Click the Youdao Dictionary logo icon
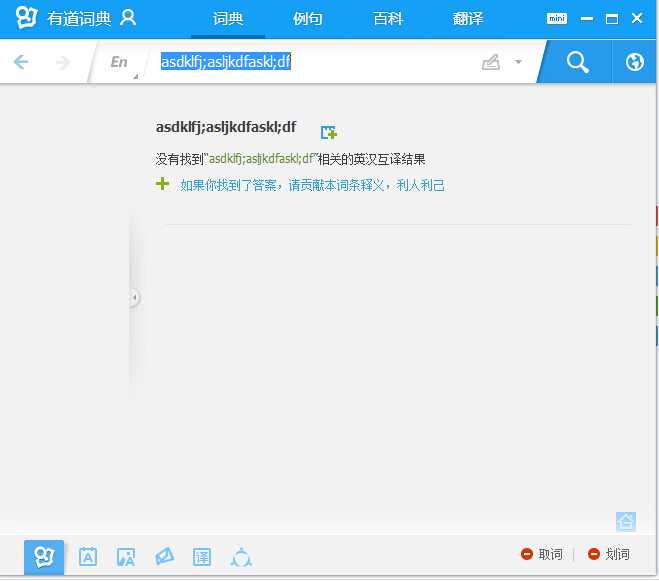This screenshot has width=659, height=581. (x=26, y=18)
